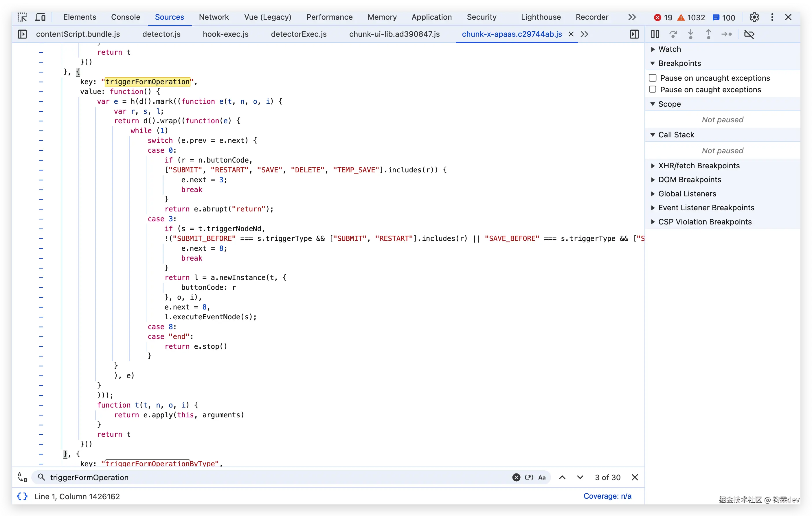The height and width of the screenshot is (516, 812).
Task: Click the pretty print braces icon
Action: (x=22, y=496)
